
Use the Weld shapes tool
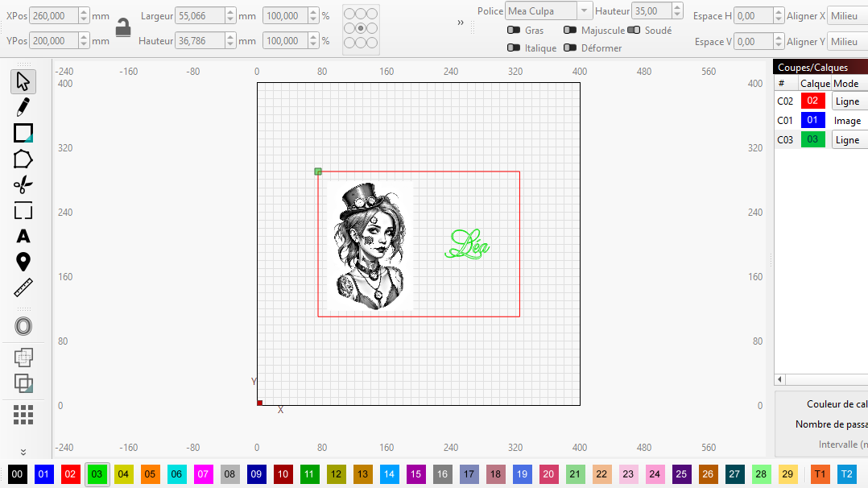click(x=23, y=358)
